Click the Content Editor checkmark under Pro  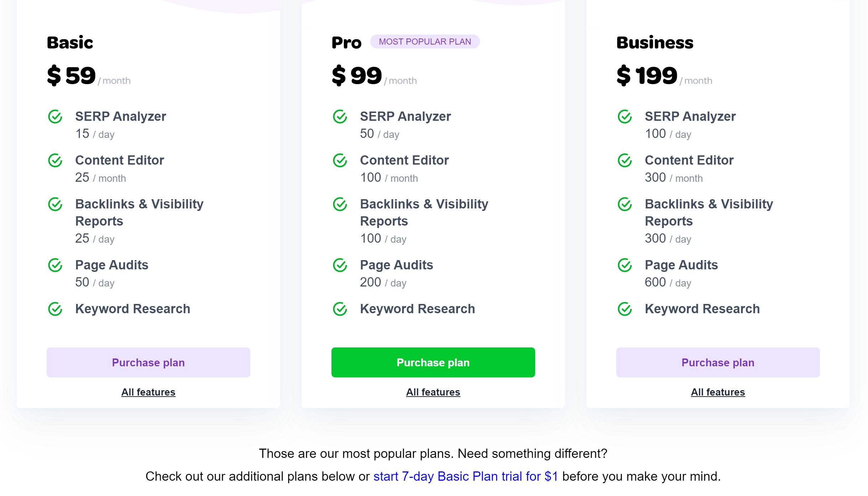(x=340, y=160)
